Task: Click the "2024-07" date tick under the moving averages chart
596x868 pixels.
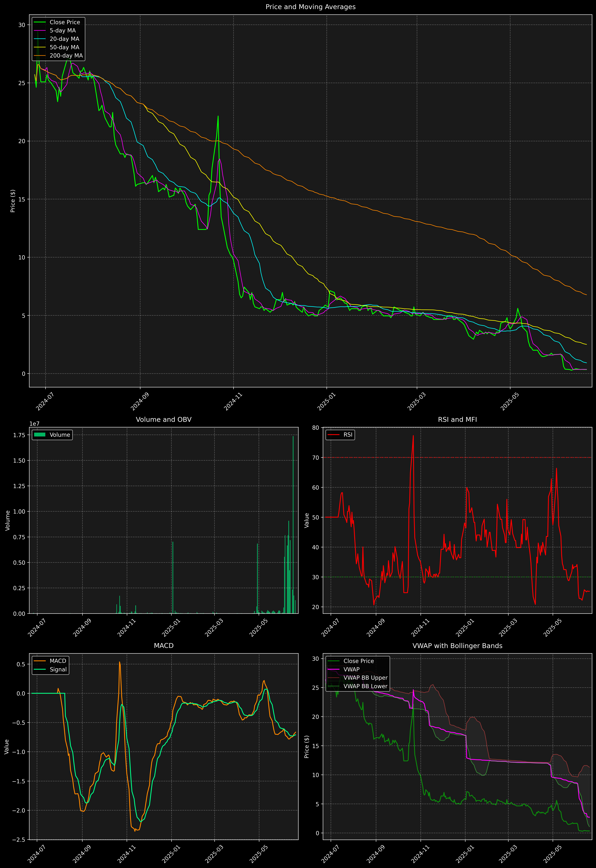Action: 46,401
